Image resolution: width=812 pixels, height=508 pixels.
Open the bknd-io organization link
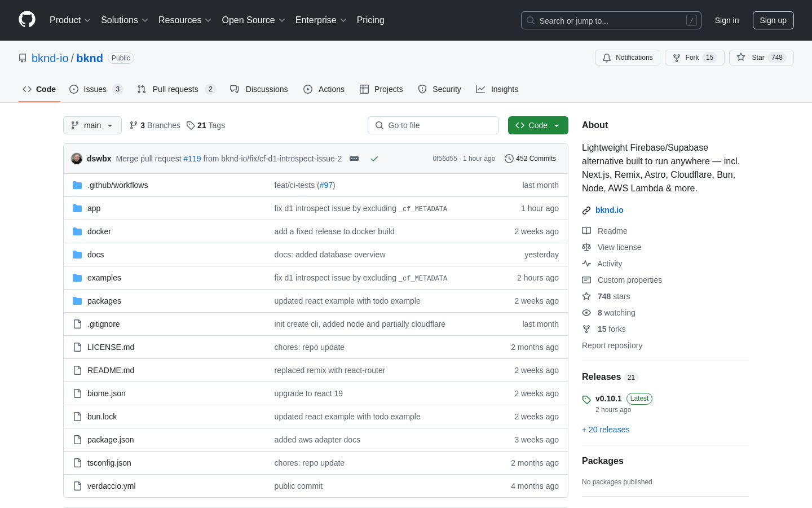[x=50, y=58]
